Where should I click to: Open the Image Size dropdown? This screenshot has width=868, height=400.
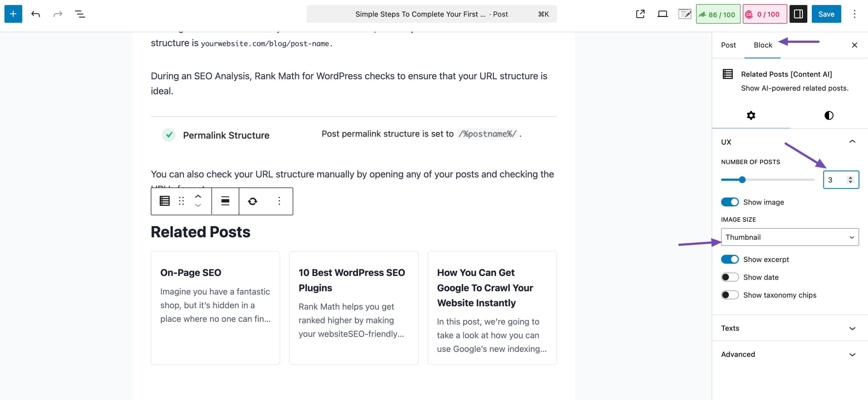pos(790,237)
